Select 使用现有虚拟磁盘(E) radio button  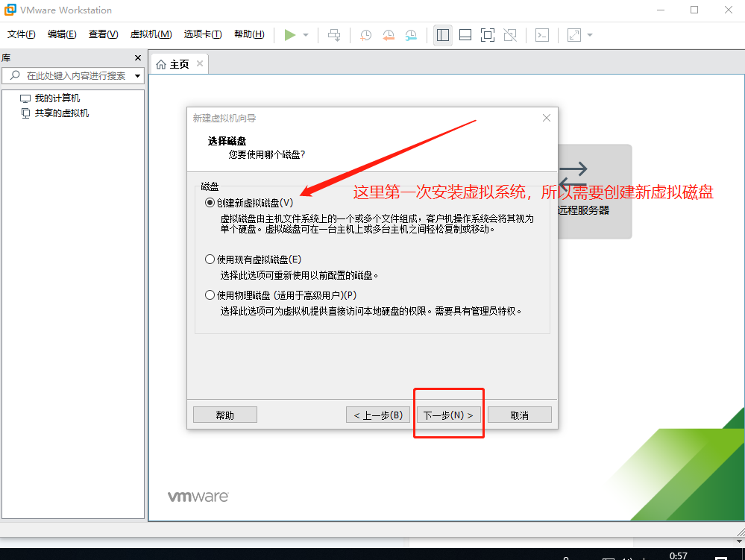pyautogui.click(x=210, y=259)
